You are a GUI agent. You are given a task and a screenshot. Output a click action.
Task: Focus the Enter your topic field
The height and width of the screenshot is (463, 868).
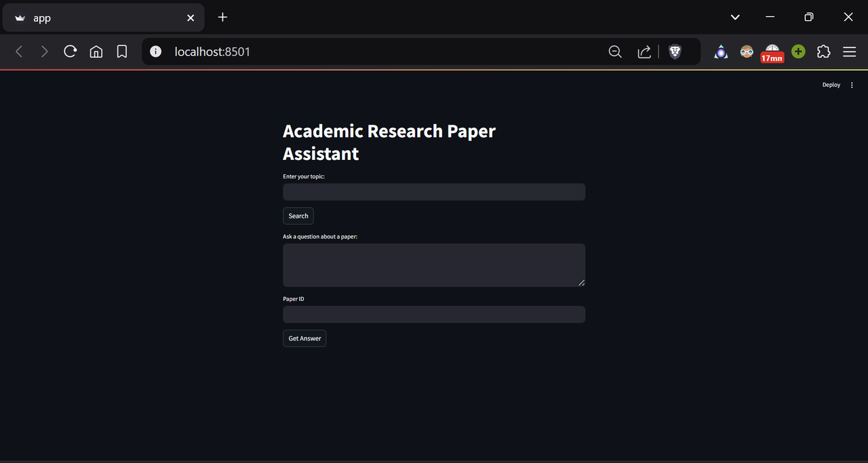pyautogui.click(x=434, y=192)
